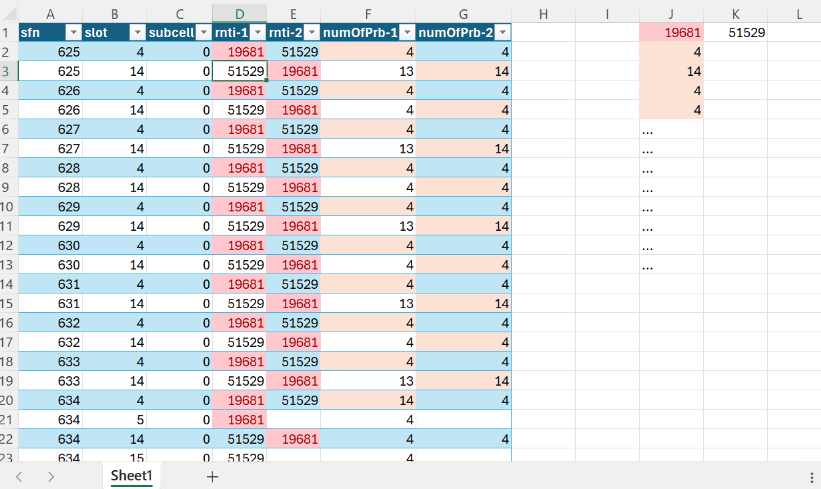Go to previous sheet arrow
Viewport: 821px width, 489px height.
click(19, 476)
